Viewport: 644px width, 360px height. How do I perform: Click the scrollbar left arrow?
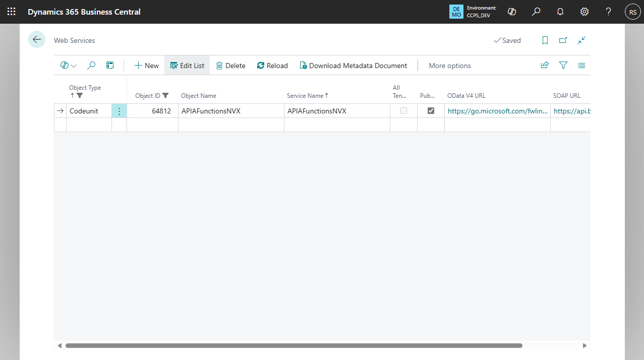click(60, 345)
